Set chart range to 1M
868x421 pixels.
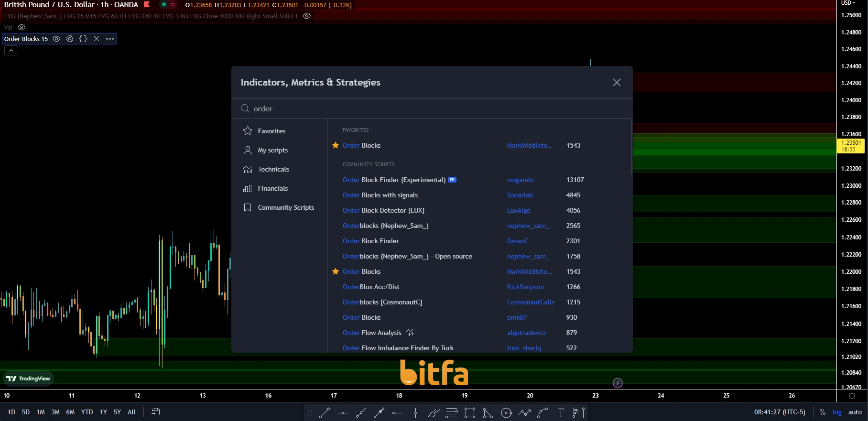[41, 412]
